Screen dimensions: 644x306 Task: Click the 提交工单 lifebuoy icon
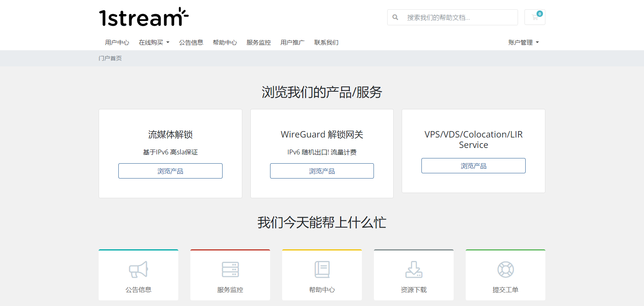506,269
